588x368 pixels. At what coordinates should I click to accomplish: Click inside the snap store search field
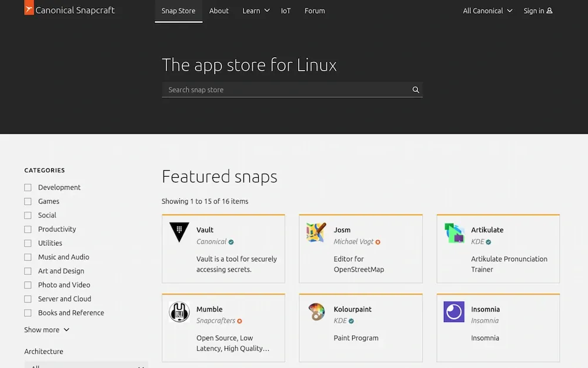coord(282,89)
